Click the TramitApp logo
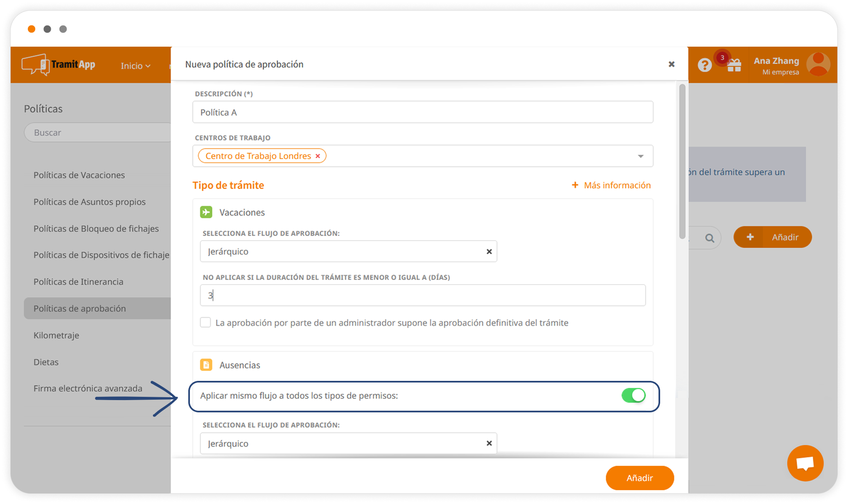Image resolution: width=848 pixels, height=504 pixels. click(x=59, y=65)
